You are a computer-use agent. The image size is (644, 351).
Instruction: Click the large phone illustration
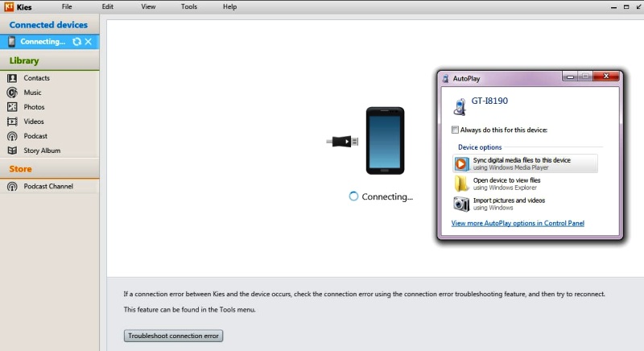point(386,141)
